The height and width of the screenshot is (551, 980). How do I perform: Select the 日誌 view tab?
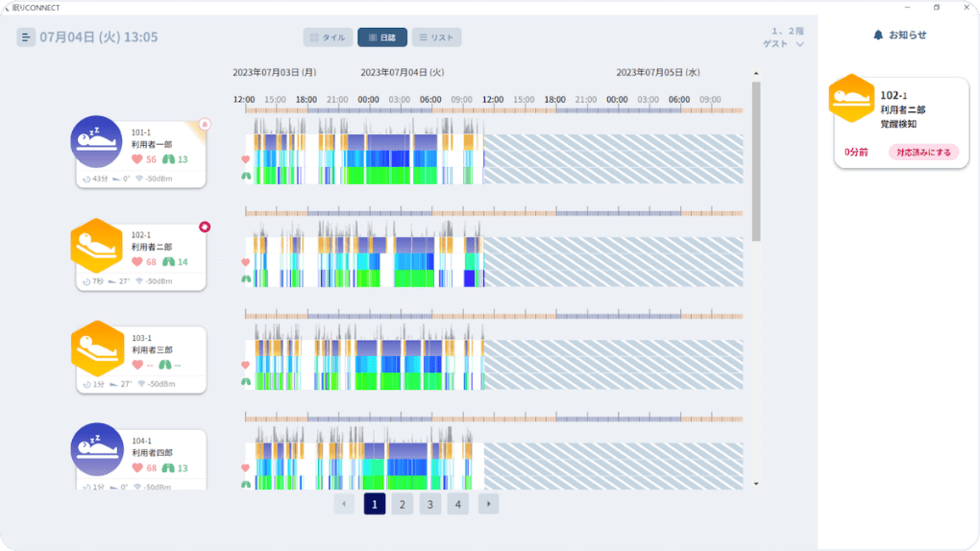pyautogui.click(x=381, y=37)
